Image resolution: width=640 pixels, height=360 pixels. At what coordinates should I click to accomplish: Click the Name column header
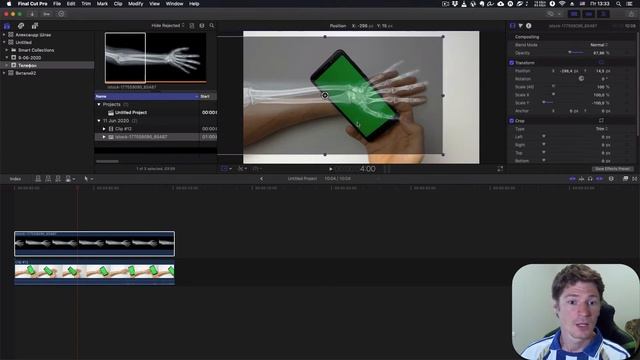pos(147,96)
